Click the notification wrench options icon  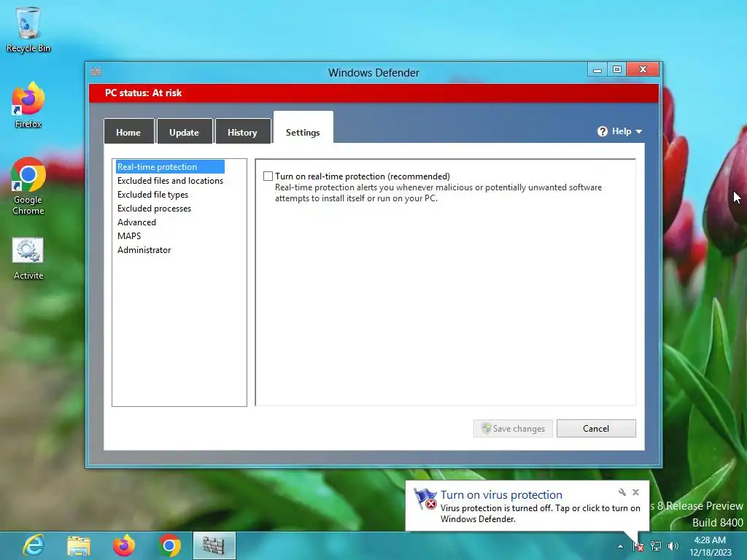(x=622, y=492)
